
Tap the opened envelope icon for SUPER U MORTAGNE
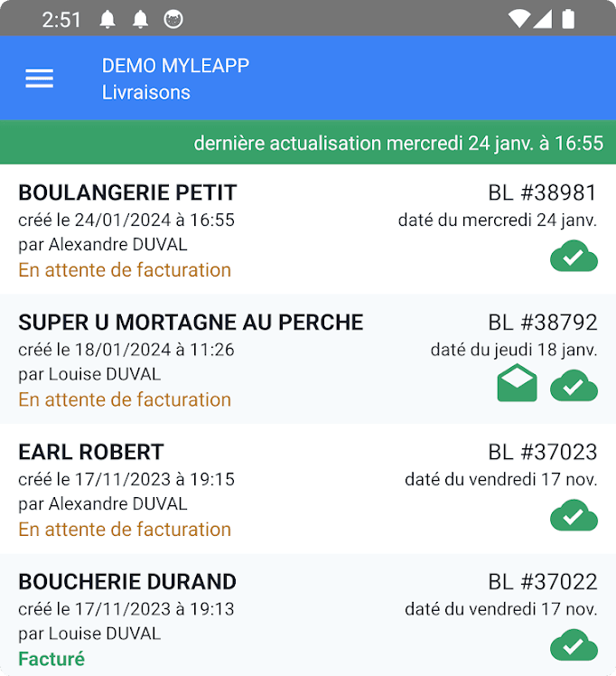click(517, 383)
